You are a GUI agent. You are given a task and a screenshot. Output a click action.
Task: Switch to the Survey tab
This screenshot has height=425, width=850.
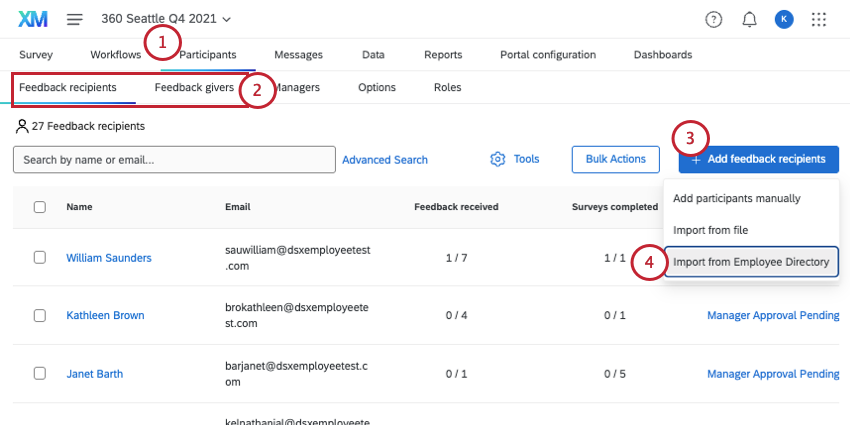[x=36, y=55]
